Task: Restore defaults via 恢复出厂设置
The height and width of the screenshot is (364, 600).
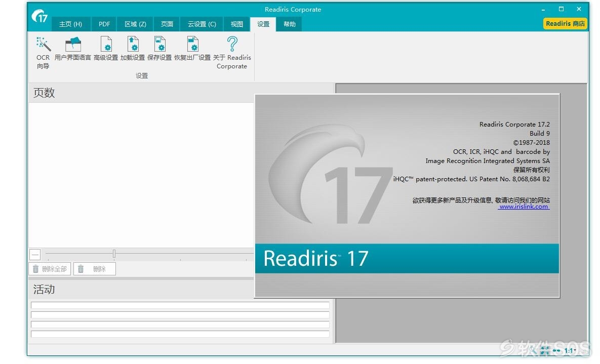Action: pyautogui.click(x=192, y=49)
